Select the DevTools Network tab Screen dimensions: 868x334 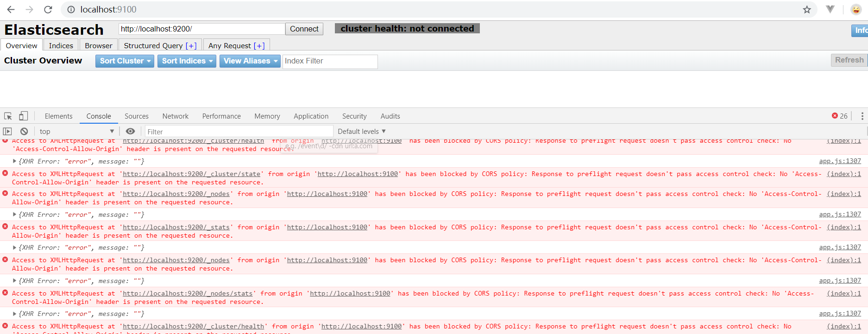(176, 116)
